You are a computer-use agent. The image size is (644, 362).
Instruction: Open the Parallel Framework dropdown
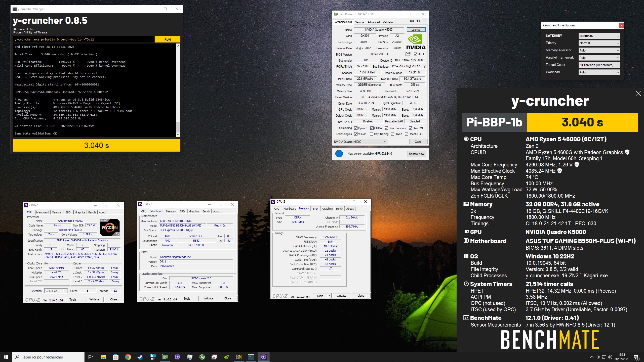(599, 58)
